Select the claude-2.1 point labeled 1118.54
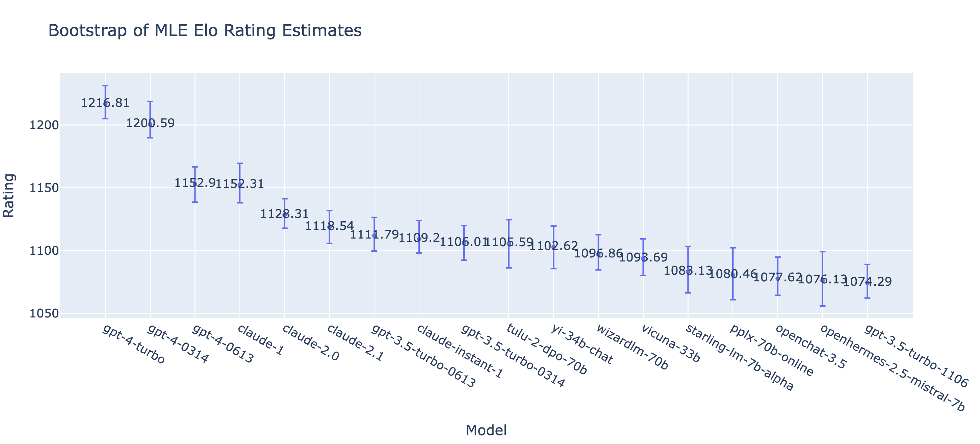The height and width of the screenshot is (444, 980). 330,227
